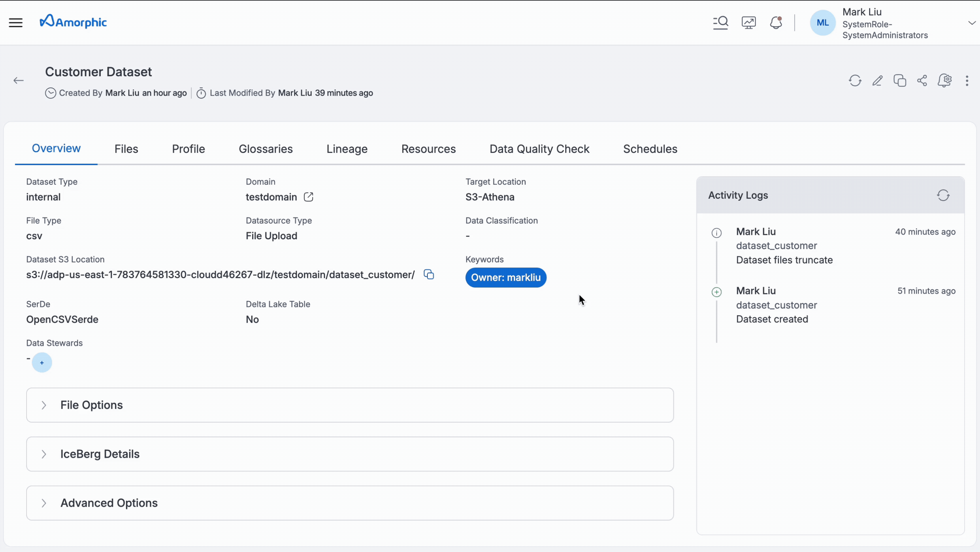Switch to the Data Quality Check tab
This screenshot has height=552, width=980.
click(x=539, y=149)
